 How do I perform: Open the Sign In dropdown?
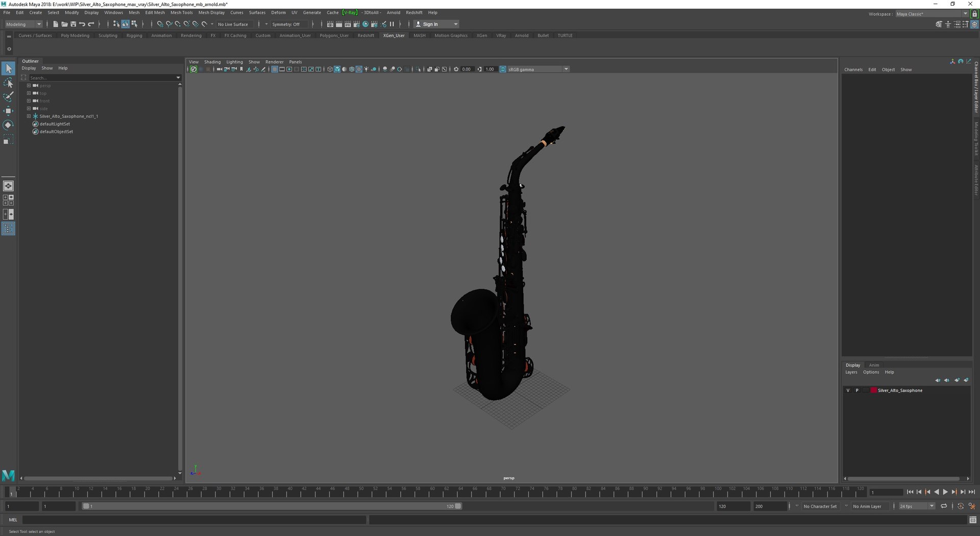(x=436, y=24)
